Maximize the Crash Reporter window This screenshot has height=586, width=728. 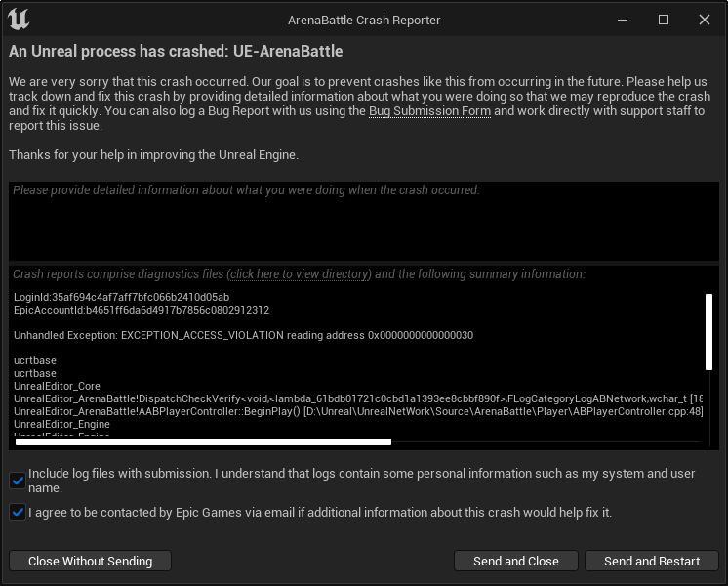click(x=664, y=20)
